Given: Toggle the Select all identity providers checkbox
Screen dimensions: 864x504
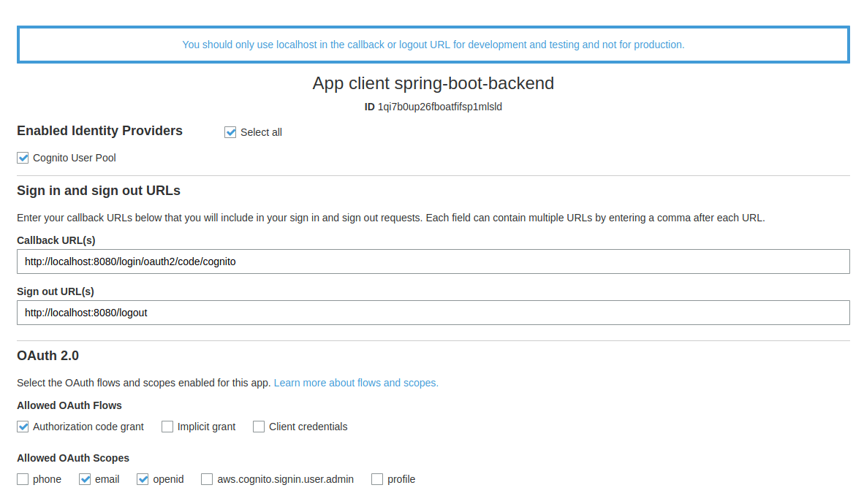Looking at the screenshot, I should coord(230,132).
